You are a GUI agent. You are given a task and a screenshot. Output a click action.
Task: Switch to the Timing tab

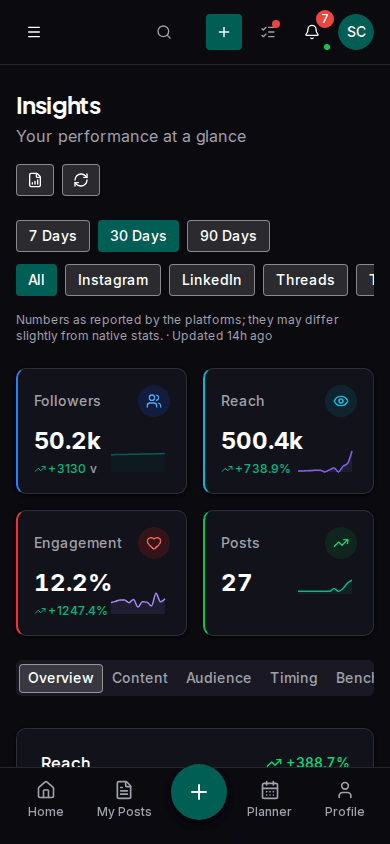[294, 678]
